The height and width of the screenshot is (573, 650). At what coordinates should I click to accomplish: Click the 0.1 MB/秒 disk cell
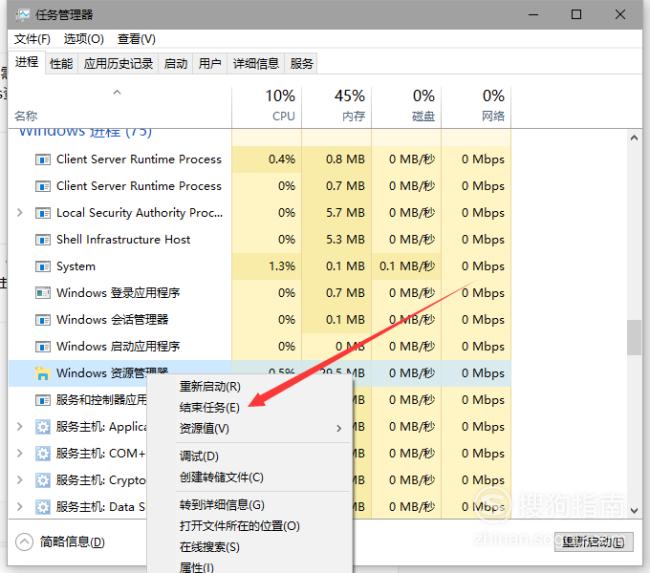pyautogui.click(x=407, y=266)
